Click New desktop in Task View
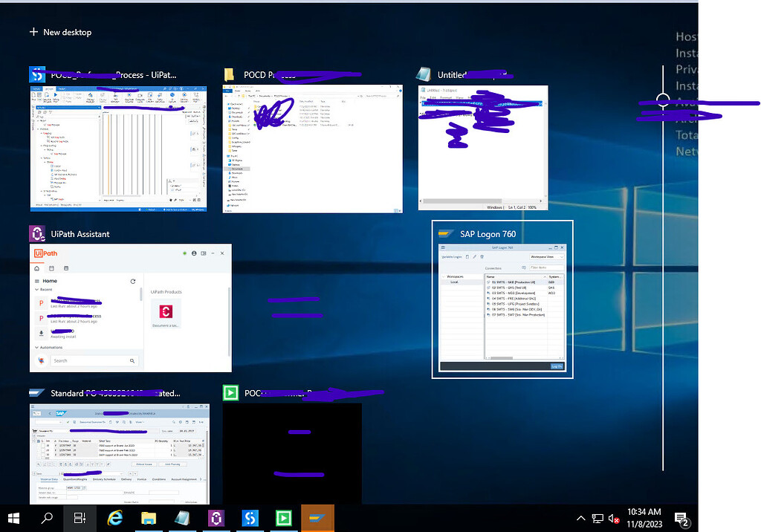761x532 pixels. [x=59, y=32]
